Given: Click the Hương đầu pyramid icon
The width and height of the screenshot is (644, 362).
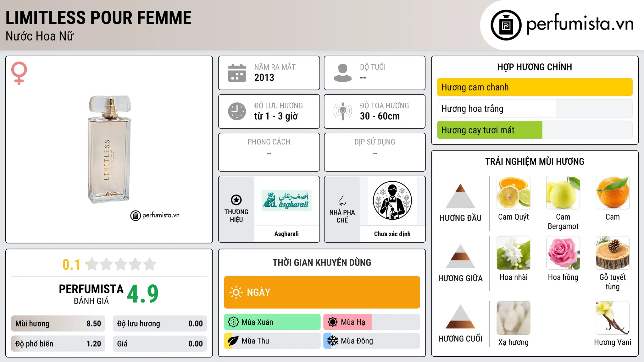Looking at the screenshot, I should (x=460, y=196).
